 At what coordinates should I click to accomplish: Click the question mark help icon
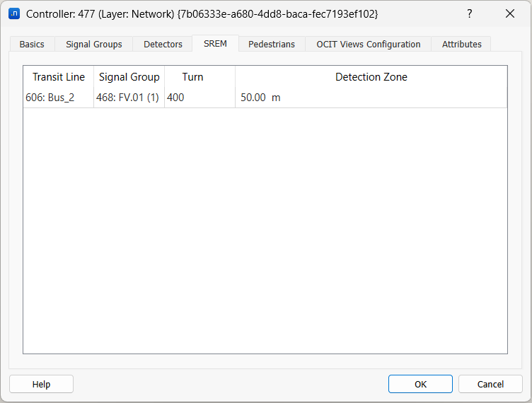point(469,13)
